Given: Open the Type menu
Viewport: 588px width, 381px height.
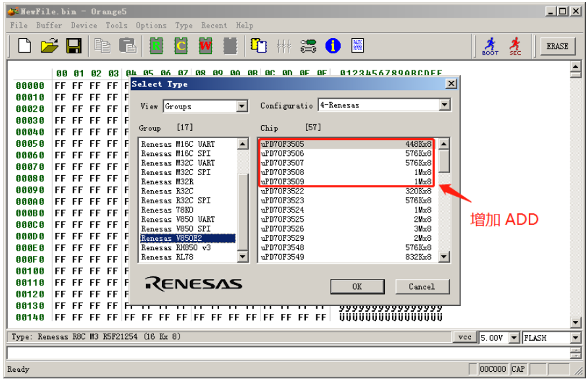Looking at the screenshot, I should point(184,25).
